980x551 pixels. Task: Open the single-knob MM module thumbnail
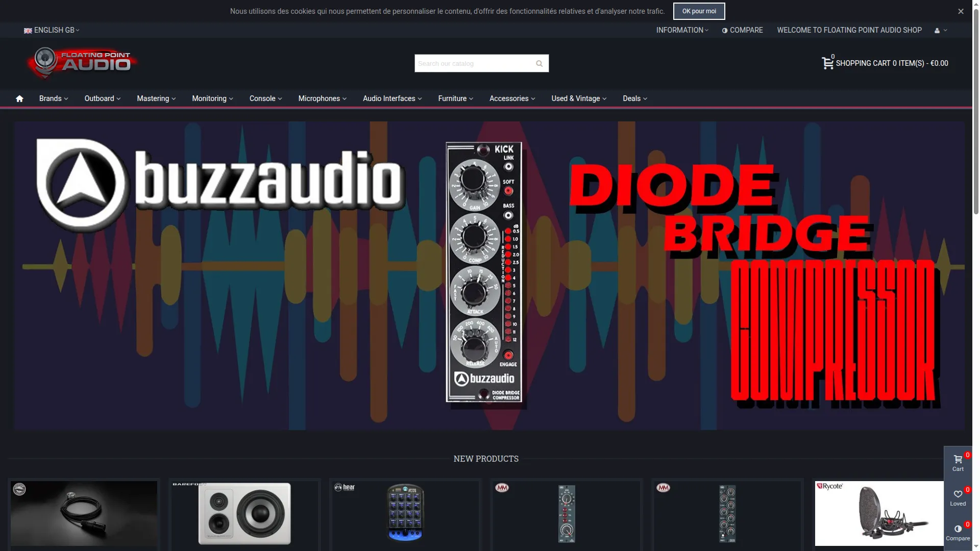(566, 513)
